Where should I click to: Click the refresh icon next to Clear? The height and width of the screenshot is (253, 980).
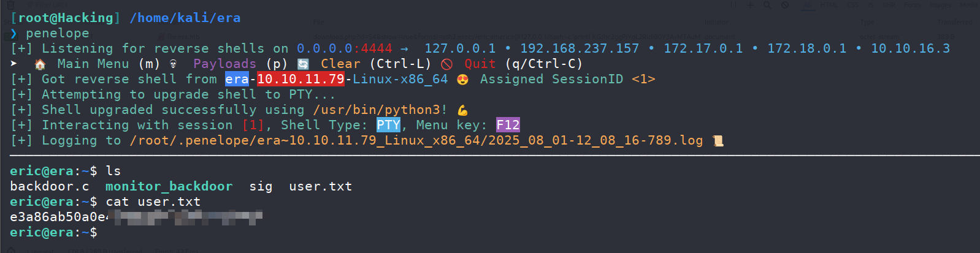pyautogui.click(x=303, y=64)
